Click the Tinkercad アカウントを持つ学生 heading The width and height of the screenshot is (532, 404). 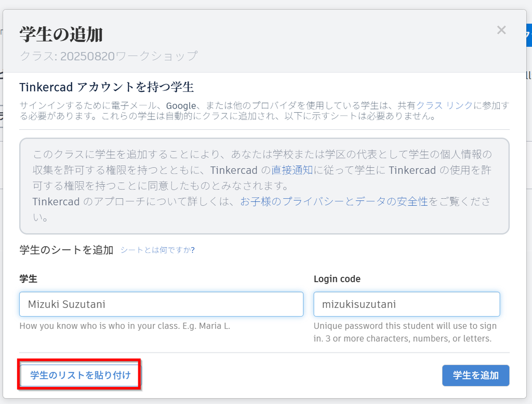click(106, 86)
